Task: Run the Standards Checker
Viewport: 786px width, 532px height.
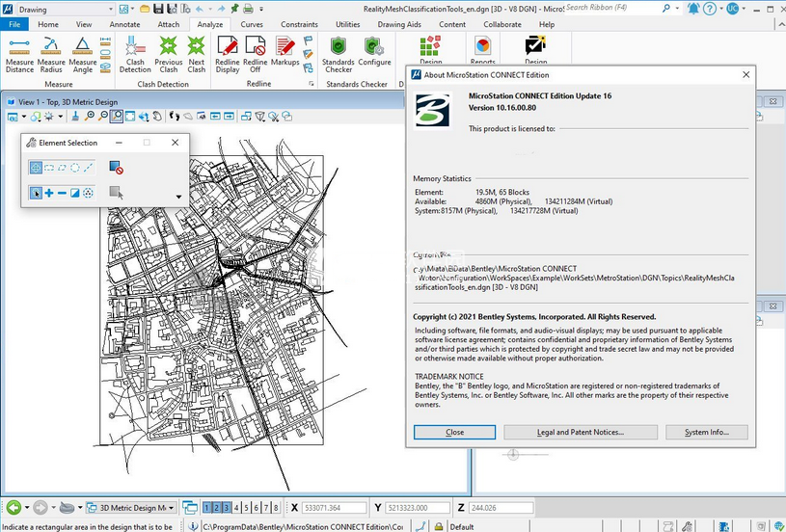Action: pyautogui.click(x=339, y=55)
